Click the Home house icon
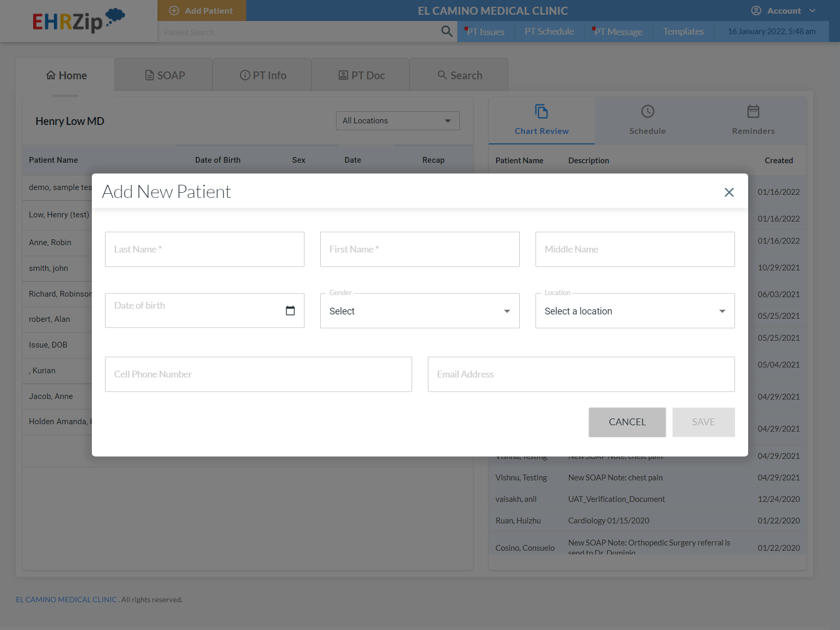 pos(51,75)
